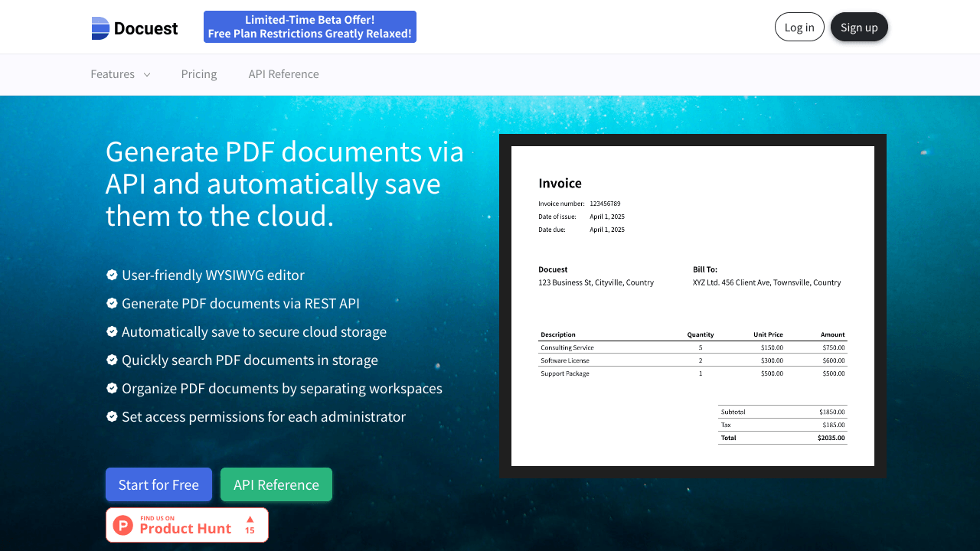
Task: Click the Docuest logo icon
Action: pos(100,28)
